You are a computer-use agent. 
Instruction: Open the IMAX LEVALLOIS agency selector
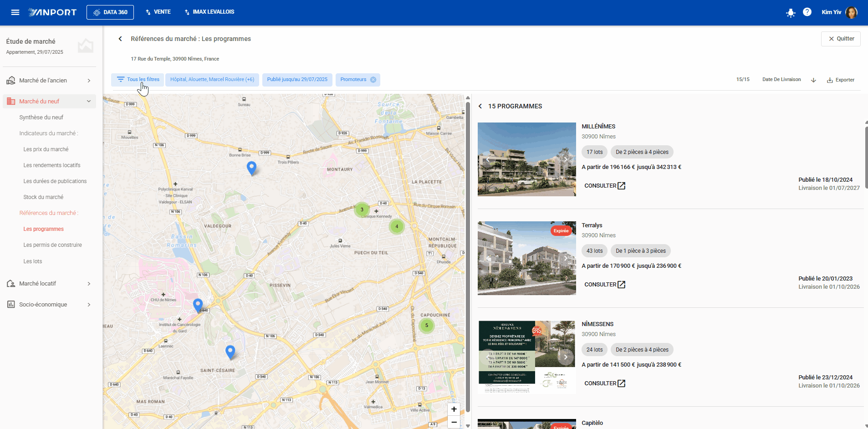pos(209,12)
